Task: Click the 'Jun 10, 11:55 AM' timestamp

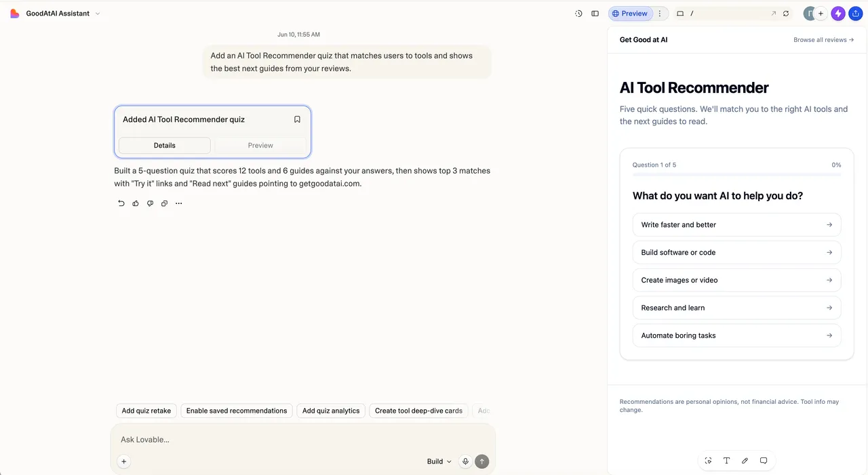Action: tap(298, 35)
